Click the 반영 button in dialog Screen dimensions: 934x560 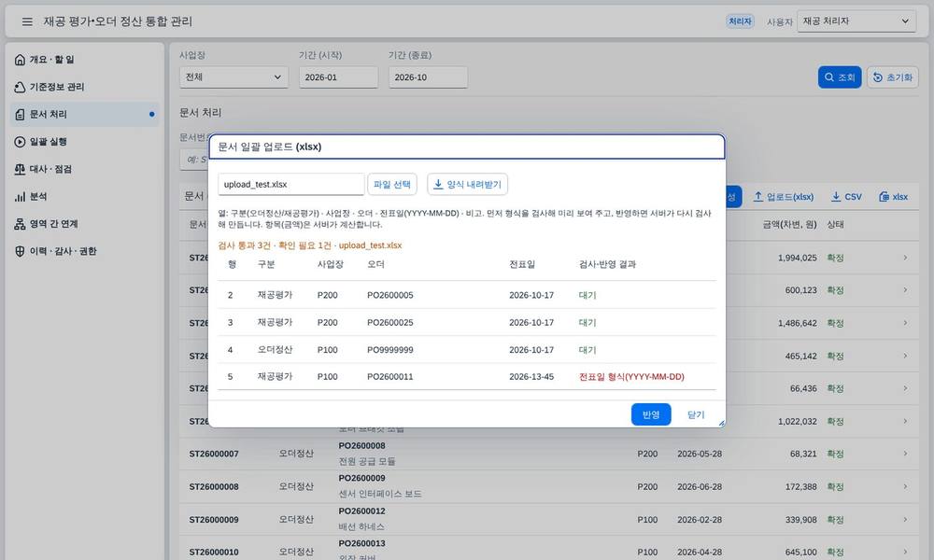coord(650,414)
